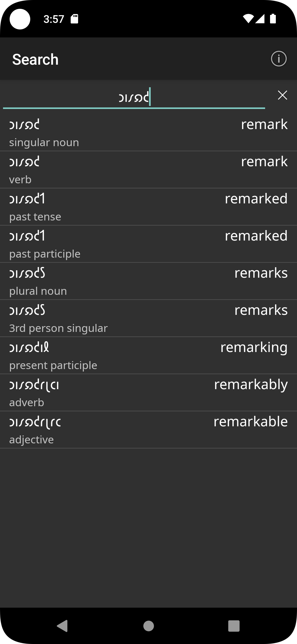Viewport: 297px width, 644px height.
Task: Select 'remarking' present participle result
Action: 148,356
